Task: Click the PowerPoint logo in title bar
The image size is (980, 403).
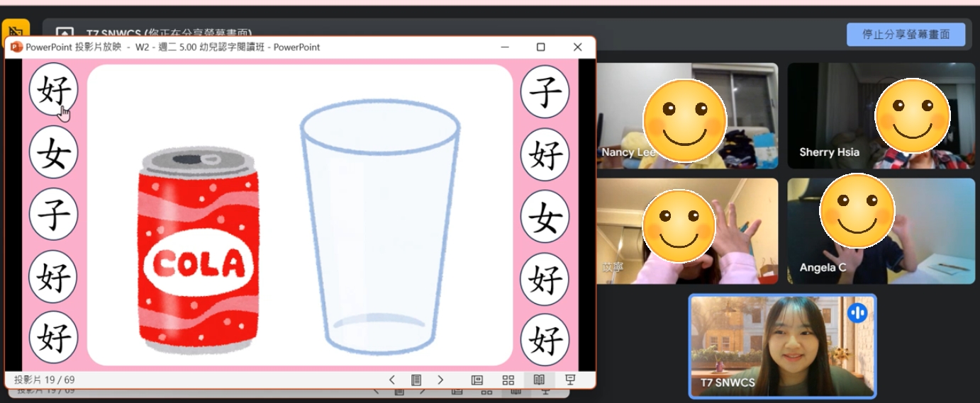Action: 16,47
